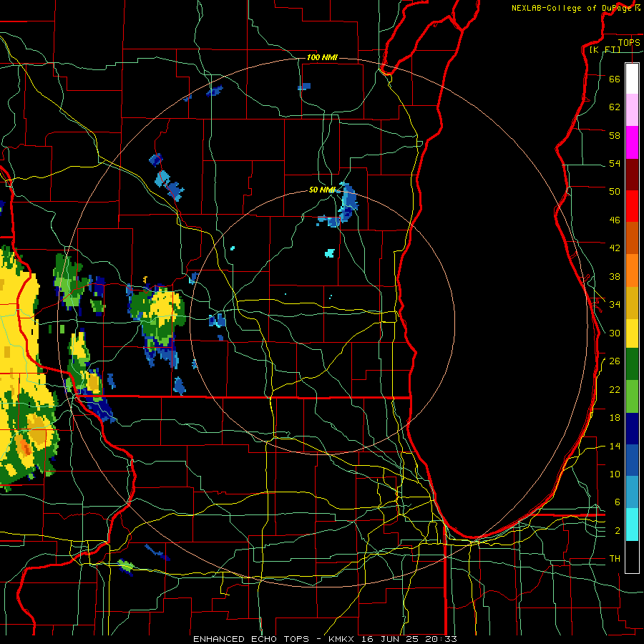Click the 26 value on the legend
This screenshot has height=644, width=644.
coord(615,361)
